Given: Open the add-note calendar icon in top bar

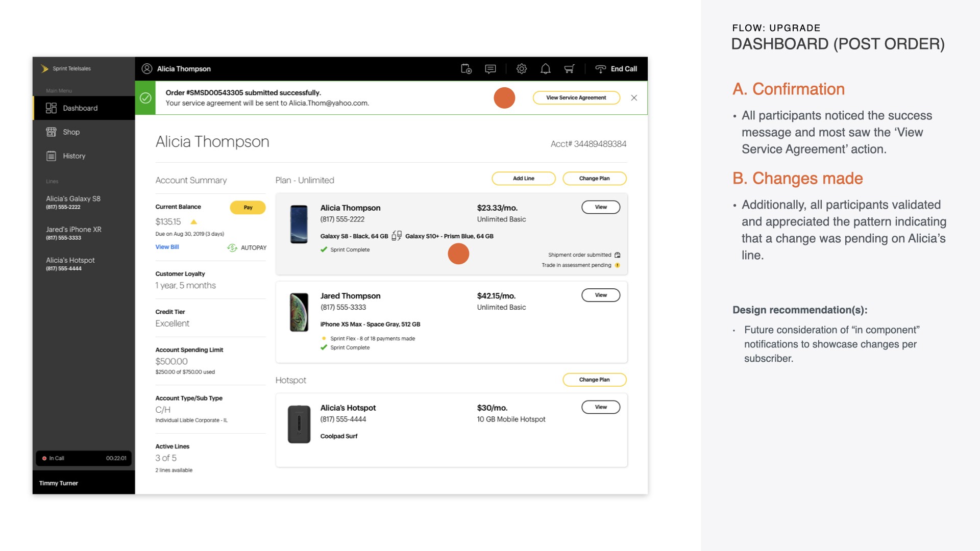Looking at the screenshot, I should point(466,69).
